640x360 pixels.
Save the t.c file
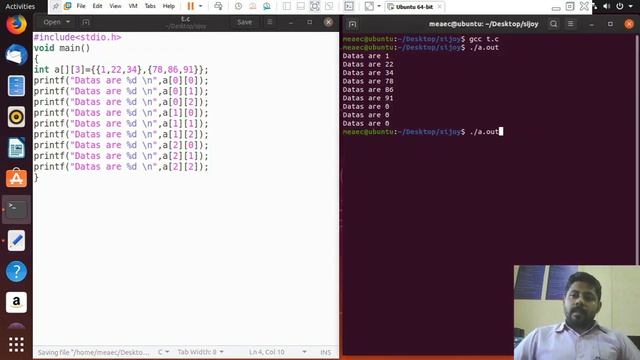pyautogui.click(x=244, y=22)
